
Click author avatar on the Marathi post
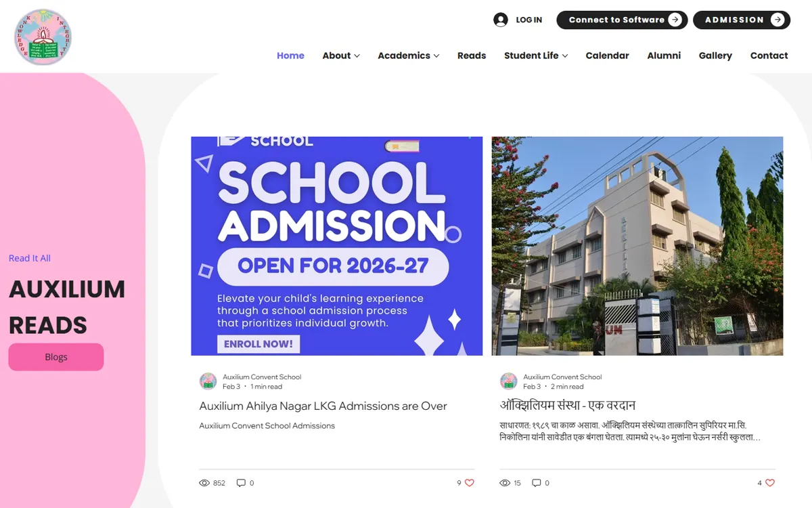point(508,381)
